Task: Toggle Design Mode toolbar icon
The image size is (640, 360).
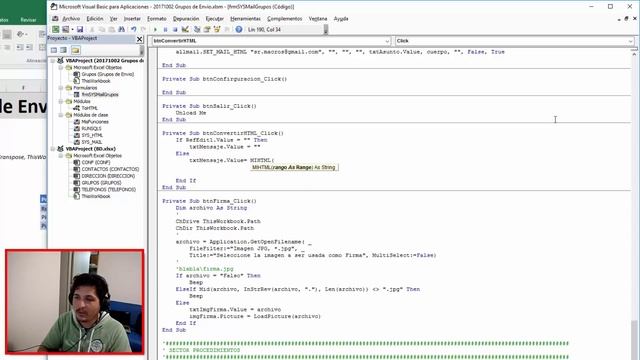Action: click(185, 29)
